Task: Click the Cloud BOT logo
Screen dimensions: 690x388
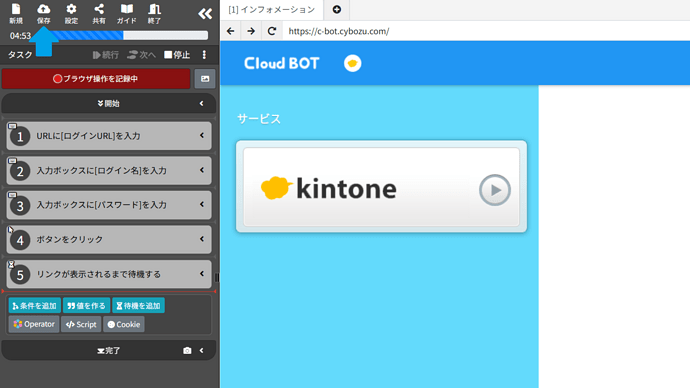Action: coord(282,63)
